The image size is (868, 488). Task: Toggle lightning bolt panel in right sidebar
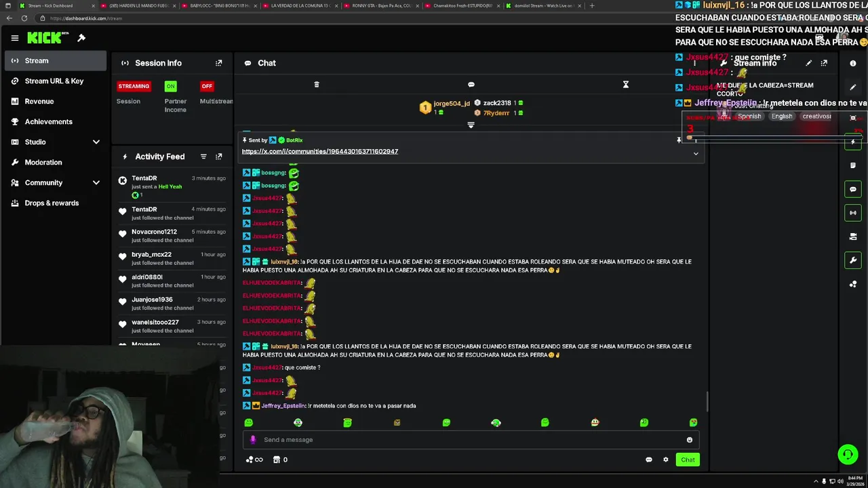pos(853,142)
